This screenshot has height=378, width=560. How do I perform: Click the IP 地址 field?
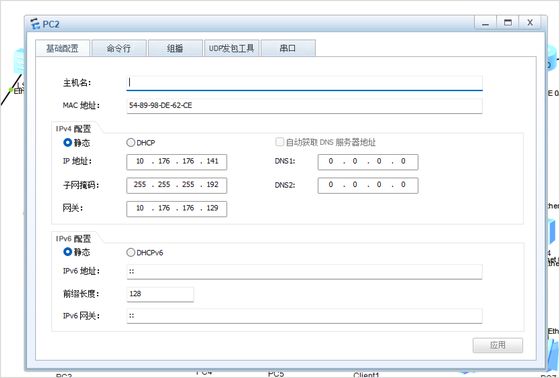coord(176,162)
